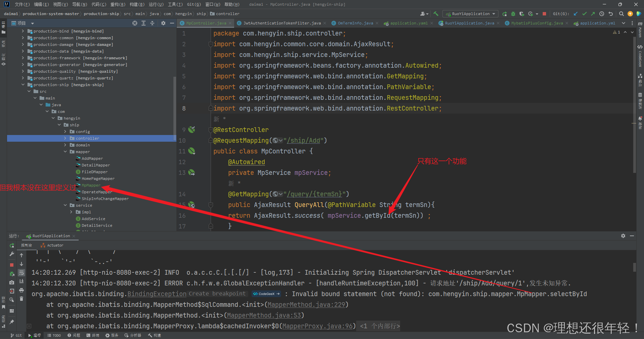Open the Actuator tab in Run panel

coord(52,245)
